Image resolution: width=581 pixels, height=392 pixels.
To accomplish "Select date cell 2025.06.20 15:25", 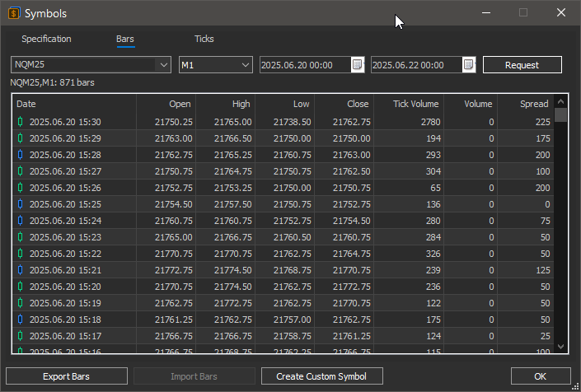I will pos(65,204).
